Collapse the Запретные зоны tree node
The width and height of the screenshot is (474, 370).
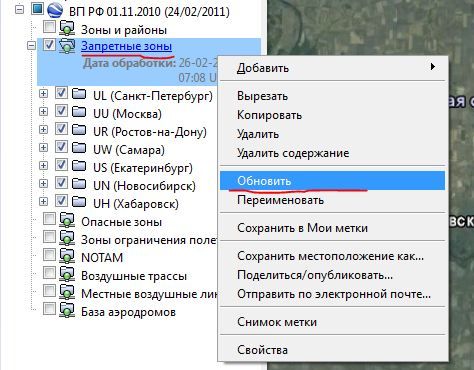31,45
